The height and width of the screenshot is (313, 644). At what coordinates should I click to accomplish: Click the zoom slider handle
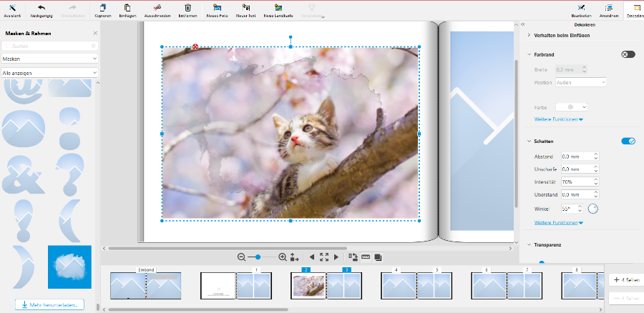pyautogui.click(x=258, y=257)
